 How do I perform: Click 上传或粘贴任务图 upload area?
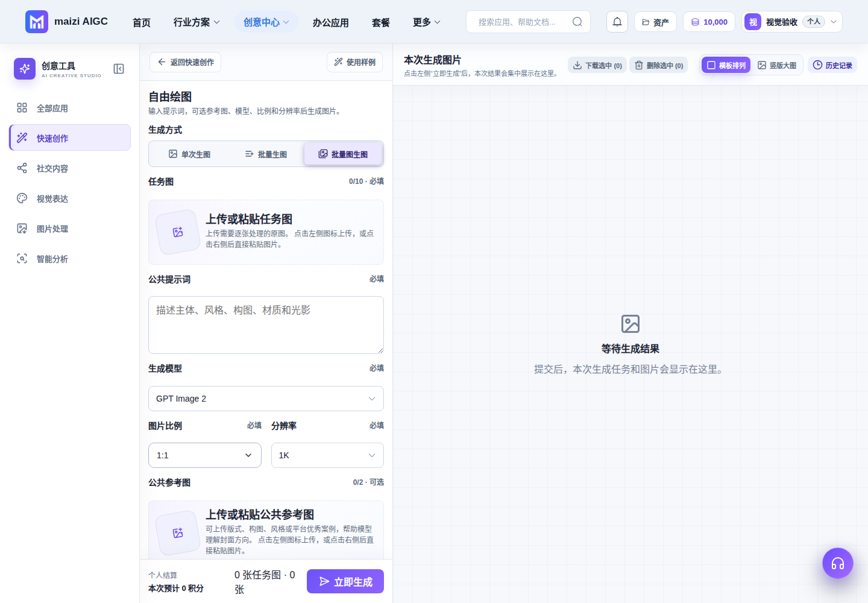[266, 232]
